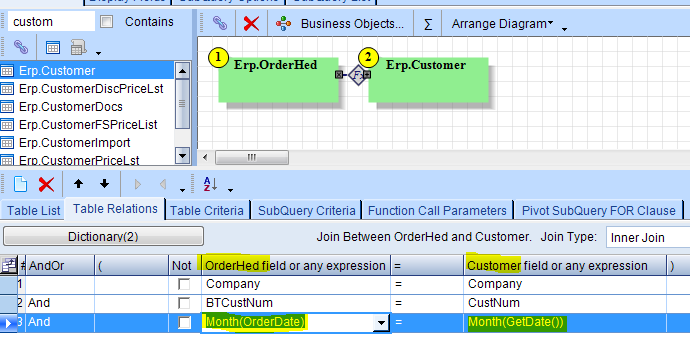Image resolution: width=690 pixels, height=362 pixels.
Task: Click the Not column header
Action: 185,266
